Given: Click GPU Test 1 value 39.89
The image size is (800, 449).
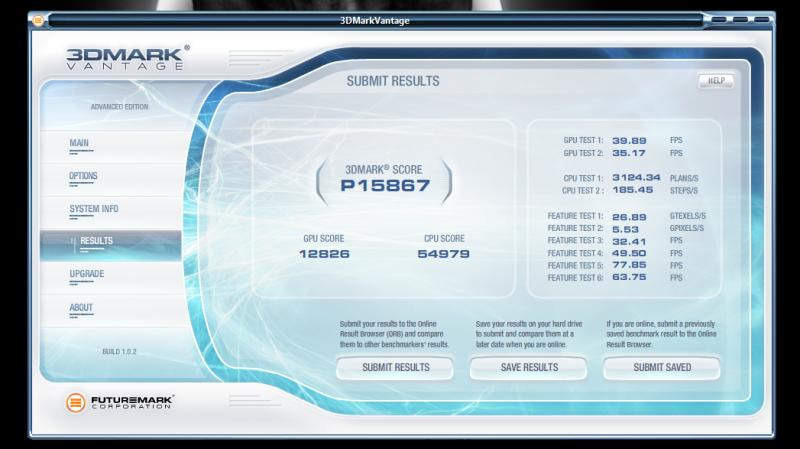Looking at the screenshot, I should pos(629,140).
